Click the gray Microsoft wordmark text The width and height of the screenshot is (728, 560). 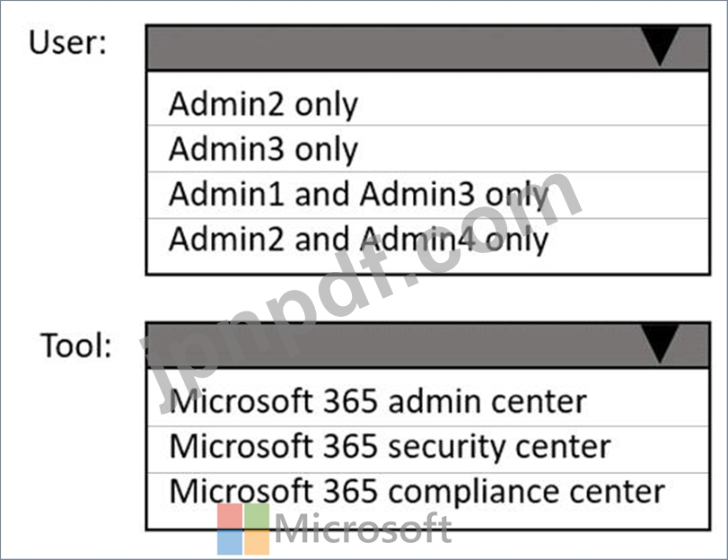point(363,529)
